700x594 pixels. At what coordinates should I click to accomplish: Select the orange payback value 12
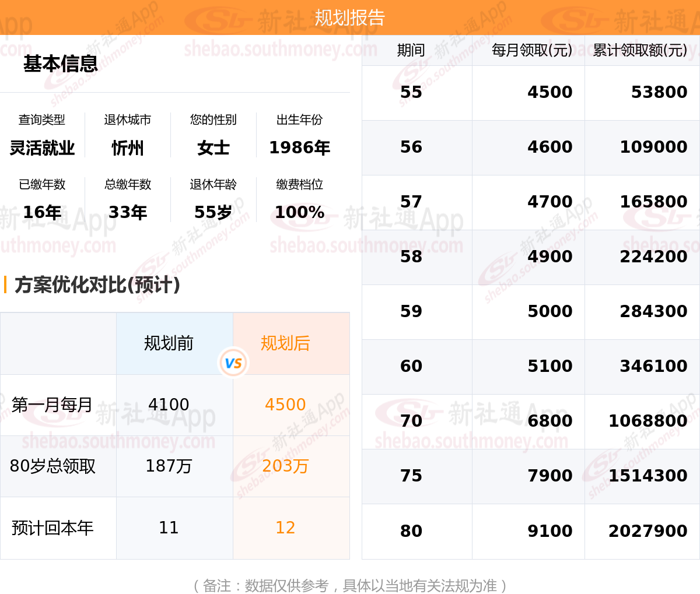[x=285, y=528]
